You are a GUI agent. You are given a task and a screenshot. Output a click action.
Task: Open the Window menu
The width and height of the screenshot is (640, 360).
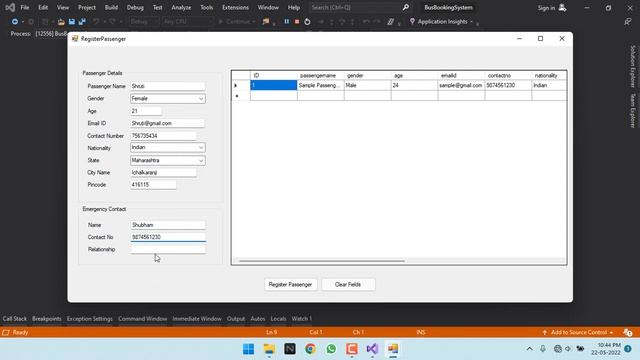[268, 7]
